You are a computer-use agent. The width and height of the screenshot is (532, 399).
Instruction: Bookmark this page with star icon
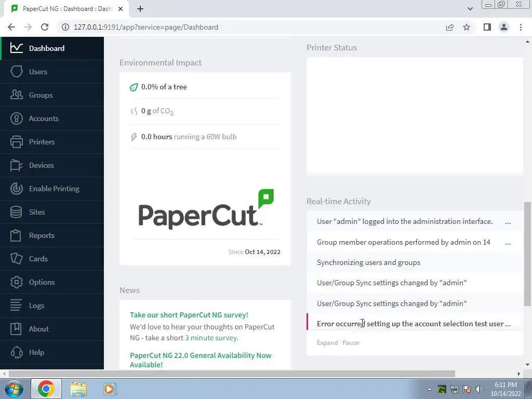[x=467, y=27]
